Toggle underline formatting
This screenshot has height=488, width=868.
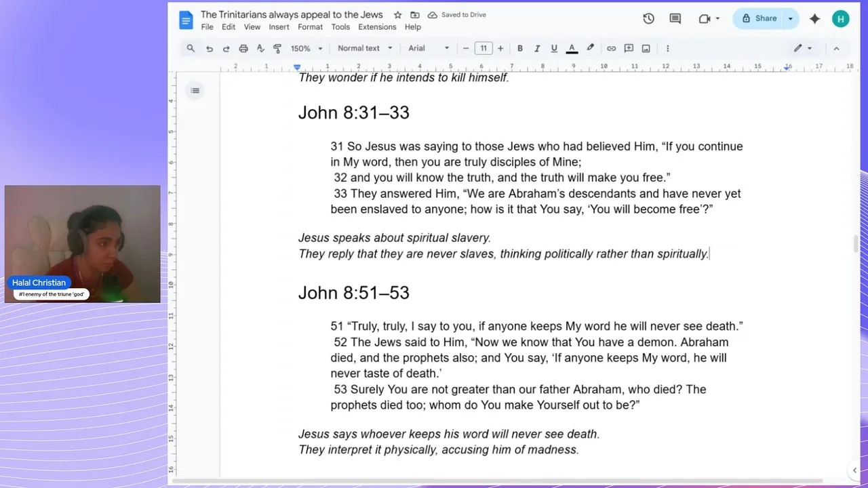coord(554,48)
